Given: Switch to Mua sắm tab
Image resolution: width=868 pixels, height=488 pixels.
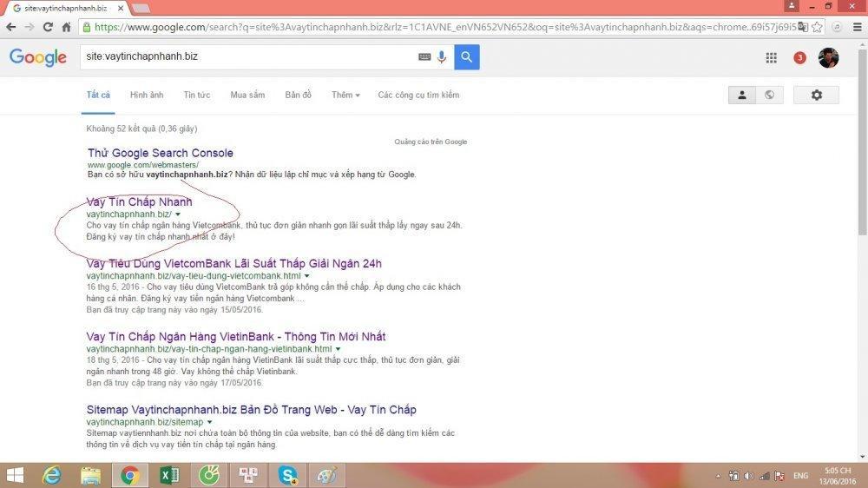Looking at the screenshot, I should pos(247,95).
